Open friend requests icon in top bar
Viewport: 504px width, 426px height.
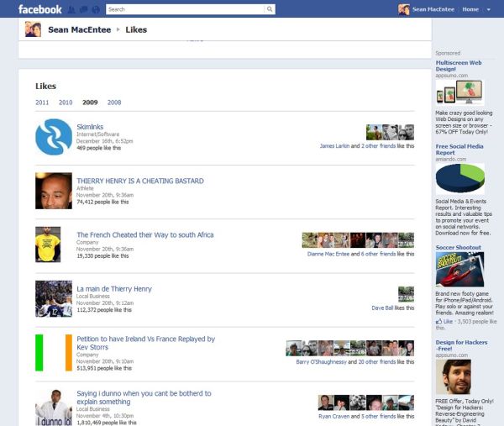pyautogui.click(x=71, y=9)
